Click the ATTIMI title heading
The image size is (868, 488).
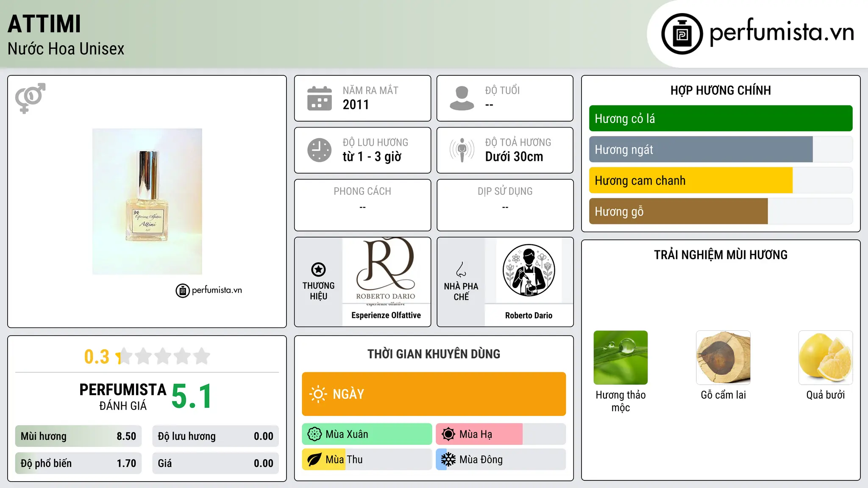[44, 24]
